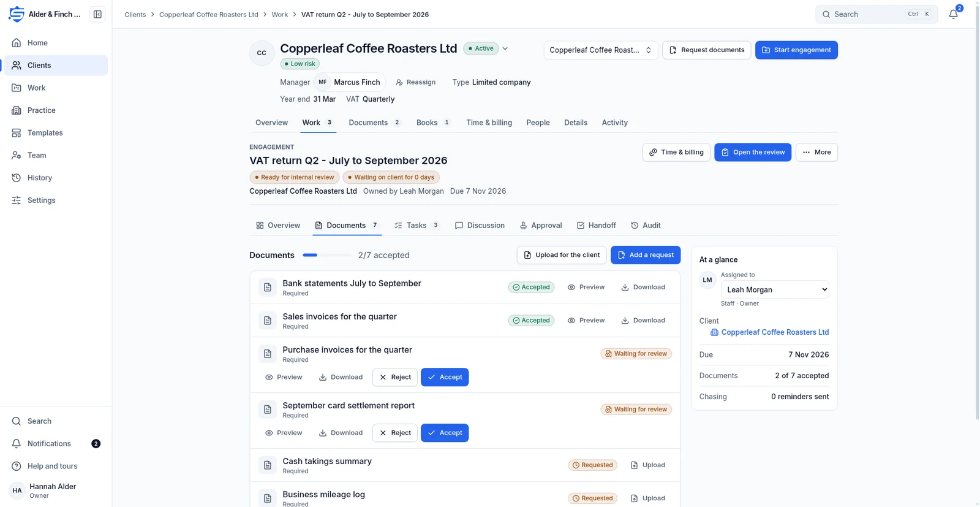Open Team in the sidebar
The image size is (980, 507).
coord(56,155)
